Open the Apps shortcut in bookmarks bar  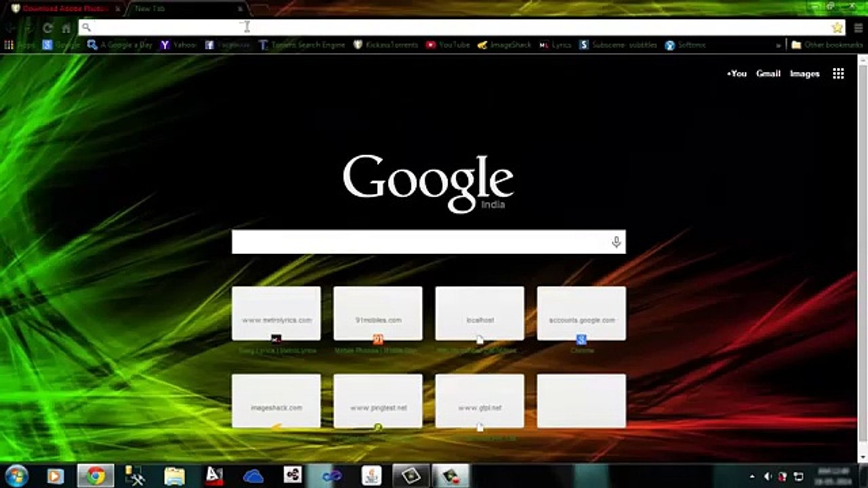click(19, 45)
